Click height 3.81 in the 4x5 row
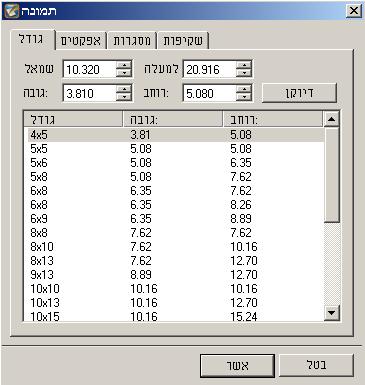Image resolution: width=365 pixels, height=385 pixels. [140, 135]
